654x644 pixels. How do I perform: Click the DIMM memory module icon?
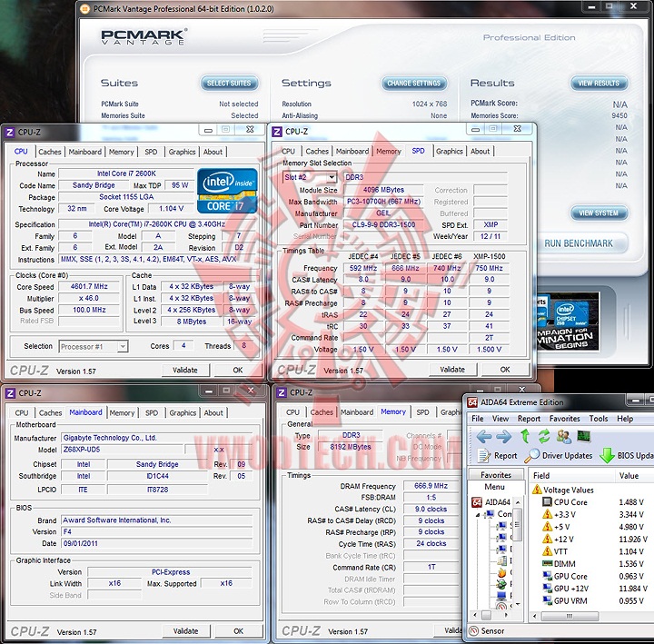[x=547, y=563]
